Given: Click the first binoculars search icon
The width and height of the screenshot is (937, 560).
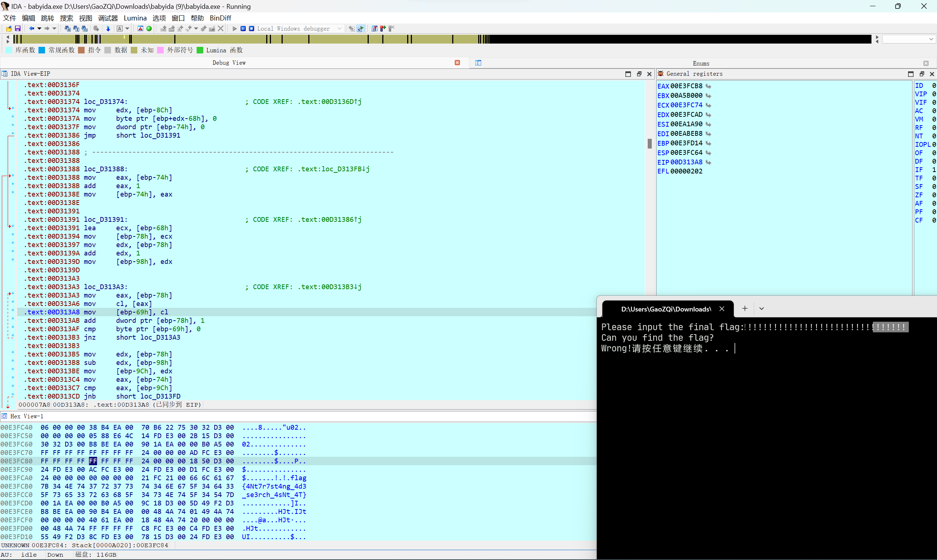Looking at the screenshot, I should (68, 29).
